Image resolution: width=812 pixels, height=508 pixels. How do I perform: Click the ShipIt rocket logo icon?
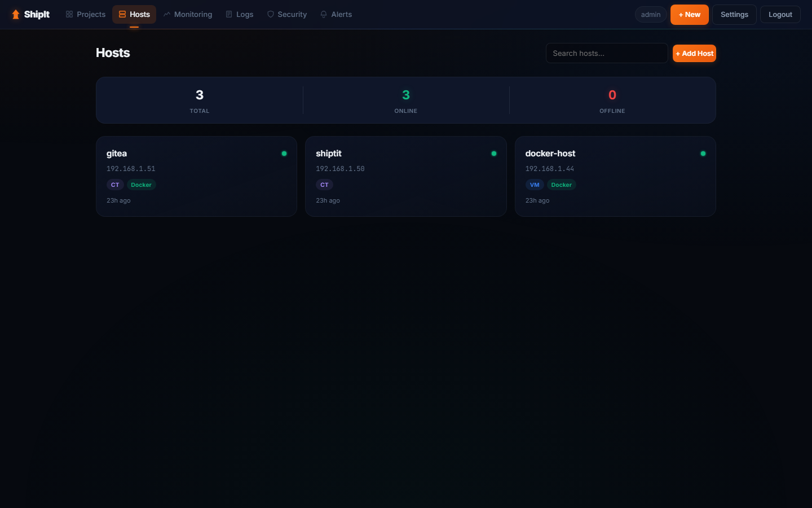click(16, 15)
